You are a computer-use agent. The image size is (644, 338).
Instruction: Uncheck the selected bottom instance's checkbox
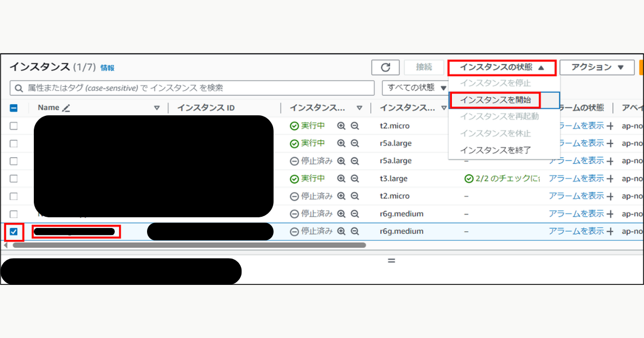[x=14, y=231]
